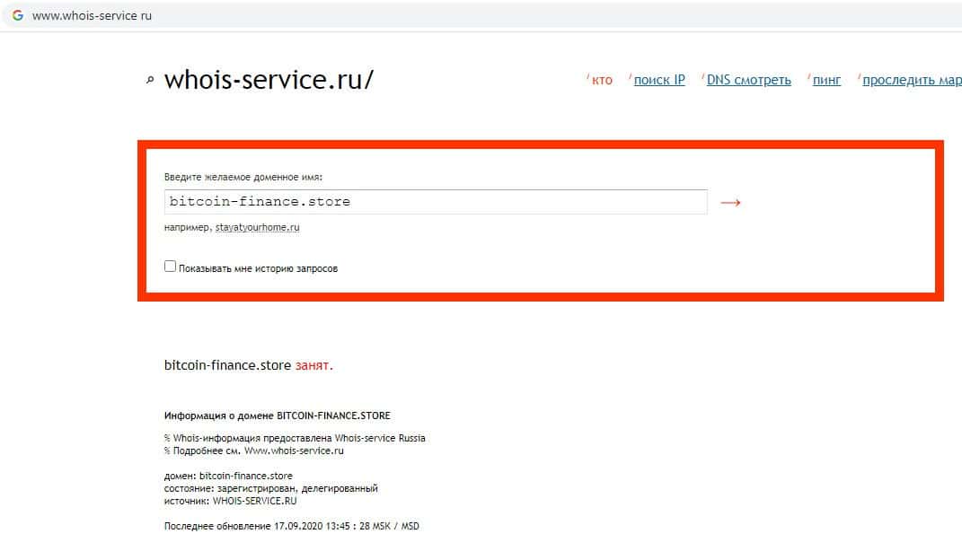
Task: Click the line 'источник: WHOIS-SERVICE.RU'
Action: tap(230, 501)
